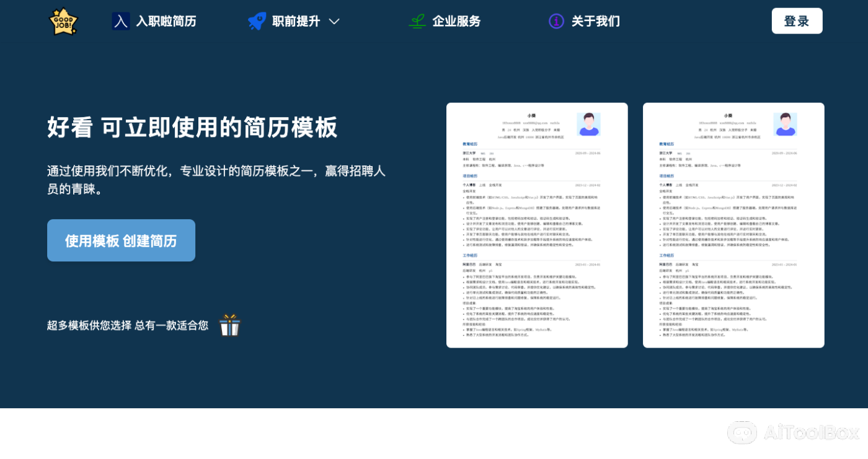The height and width of the screenshot is (459, 868).
Task: Click the avatar photo on the right resume
Action: (x=786, y=124)
